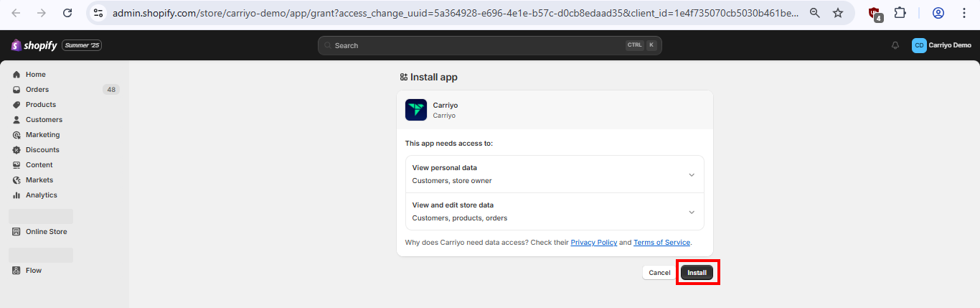Click the Chrome profile avatar icon

pyautogui.click(x=938, y=13)
